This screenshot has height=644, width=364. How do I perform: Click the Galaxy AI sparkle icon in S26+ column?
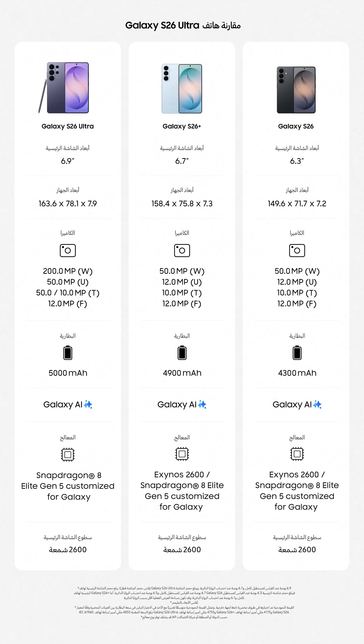click(202, 404)
